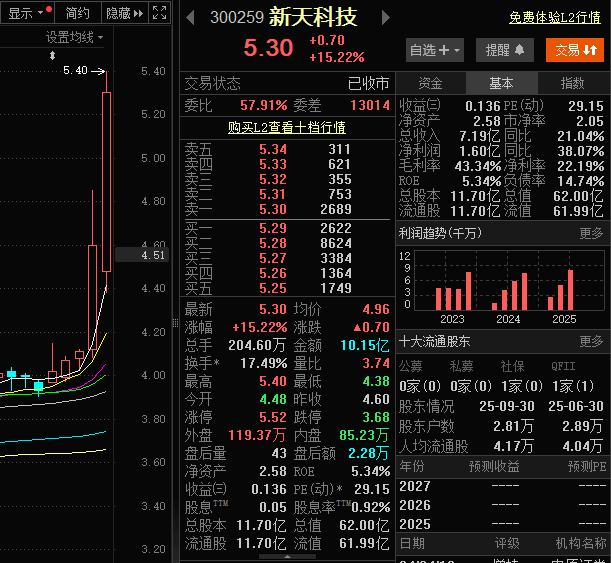Open the 设置均线 moving average dropdown
Screen dimensions: 611x563
[74, 37]
